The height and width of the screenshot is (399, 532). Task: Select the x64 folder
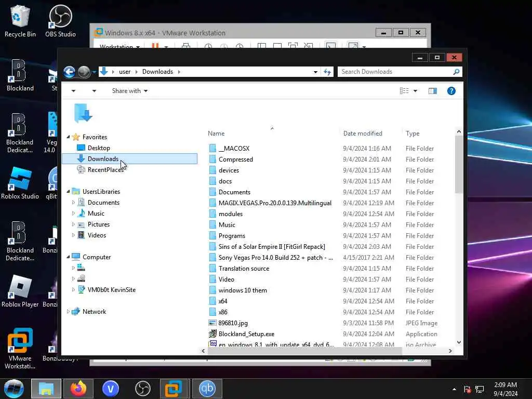tap(223, 301)
